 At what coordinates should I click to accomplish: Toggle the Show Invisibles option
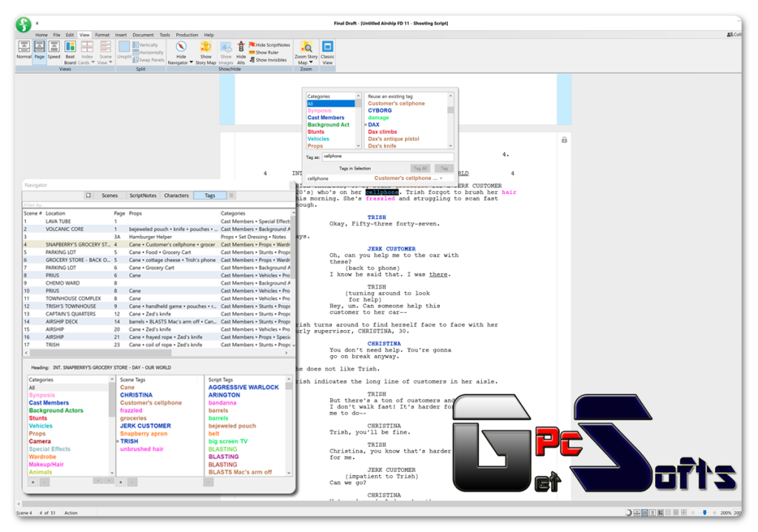(268, 60)
